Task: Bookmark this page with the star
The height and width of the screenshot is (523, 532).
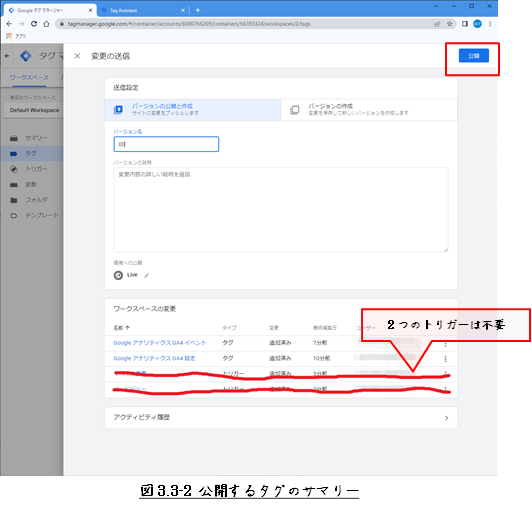Action: (450, 24)
